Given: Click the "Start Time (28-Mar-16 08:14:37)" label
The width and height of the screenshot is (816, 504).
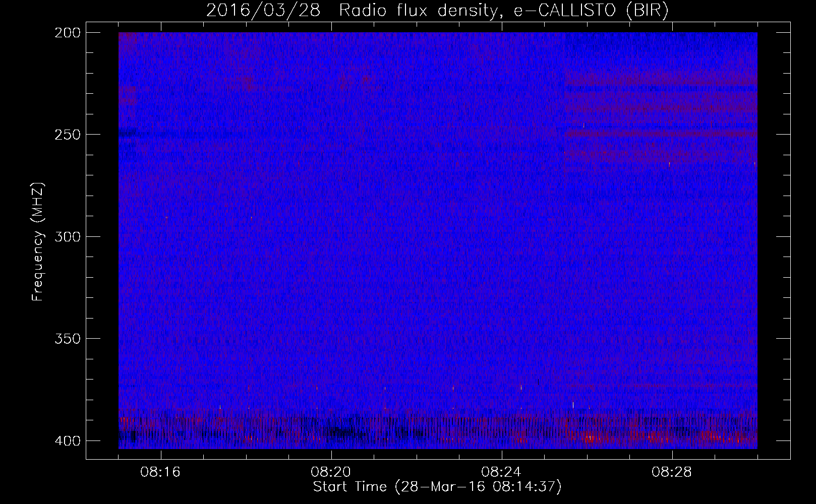Looking at the screenshot, I should [437, 487].
